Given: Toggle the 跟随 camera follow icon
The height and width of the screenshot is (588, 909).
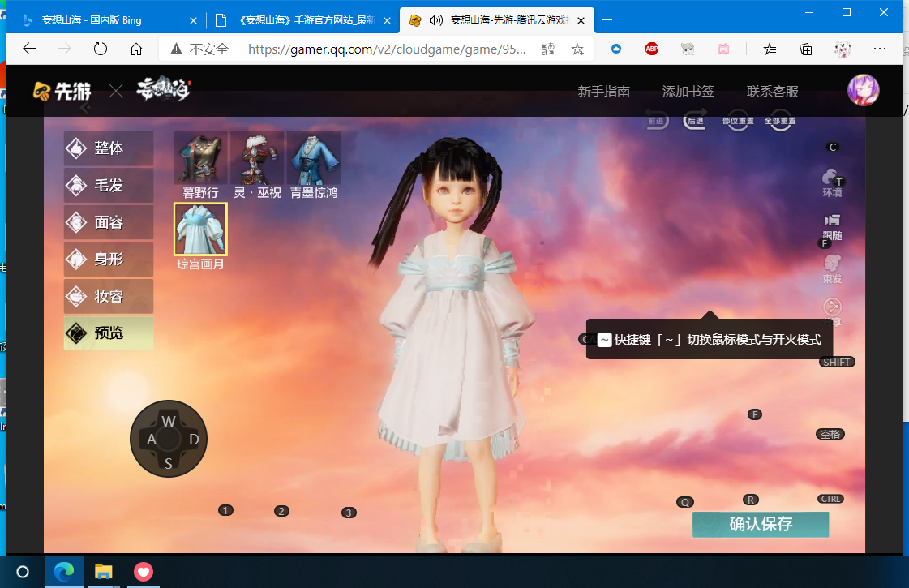Looking at the screenshot, I should point(832,227).
